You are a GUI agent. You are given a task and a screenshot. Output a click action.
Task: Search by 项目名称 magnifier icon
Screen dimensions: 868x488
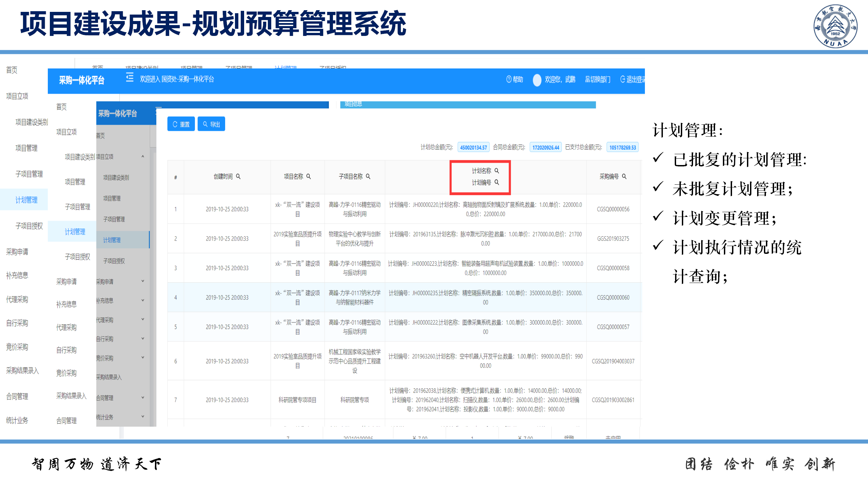tap(309, 177)
